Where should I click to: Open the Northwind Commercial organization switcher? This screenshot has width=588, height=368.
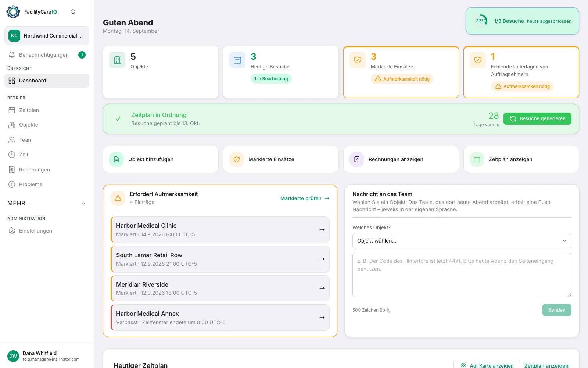click(47, 36)
